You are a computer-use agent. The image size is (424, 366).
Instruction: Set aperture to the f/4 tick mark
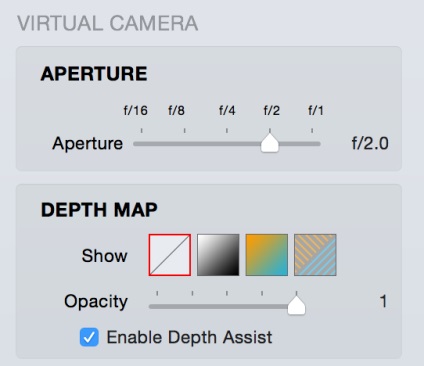tap(227, 144)
